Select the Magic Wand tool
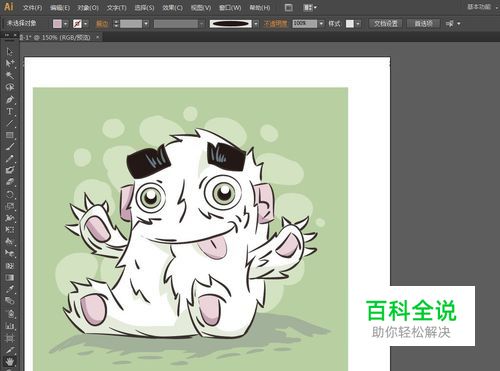Viewport: 500px width, 371px height. pyautogui.click(x=9, y=75)
